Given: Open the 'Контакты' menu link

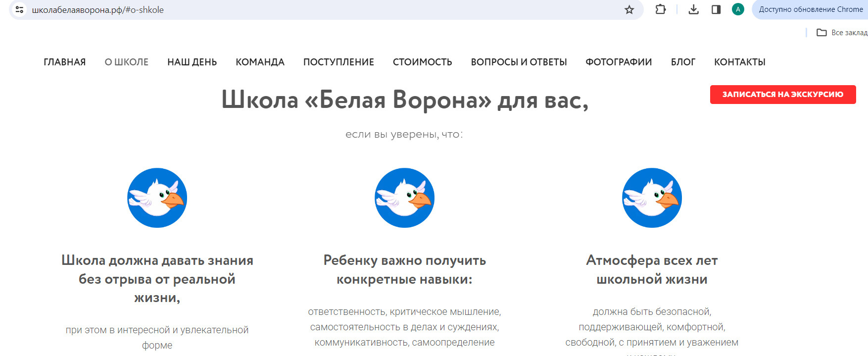Looking at the screenshot, I should click(739, 62).
